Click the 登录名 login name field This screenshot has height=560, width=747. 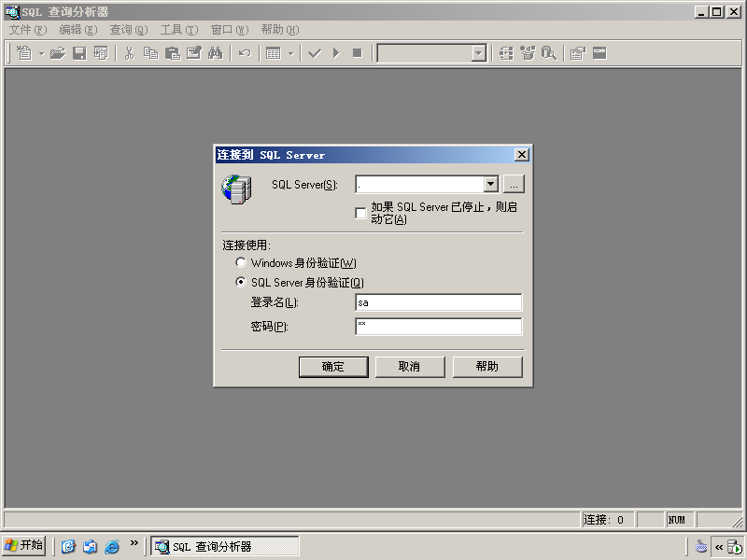tap(438, 302)
